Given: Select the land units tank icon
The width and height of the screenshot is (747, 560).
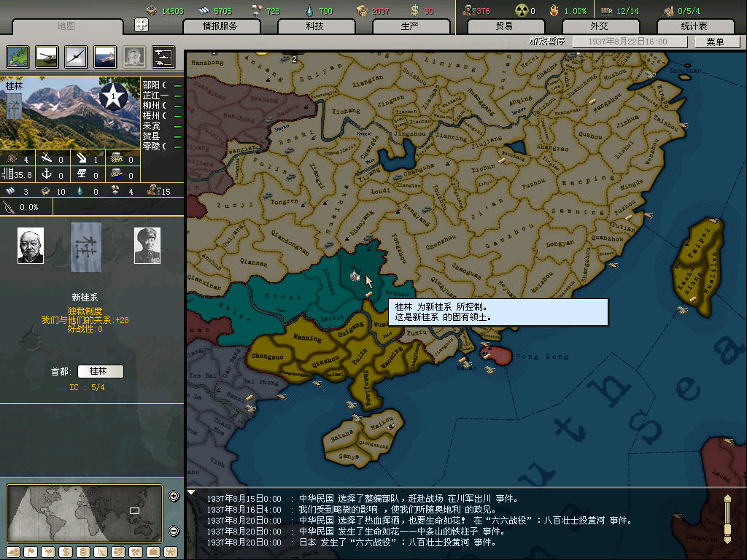Looking at the screenshot, I should (x=47, y=57).
